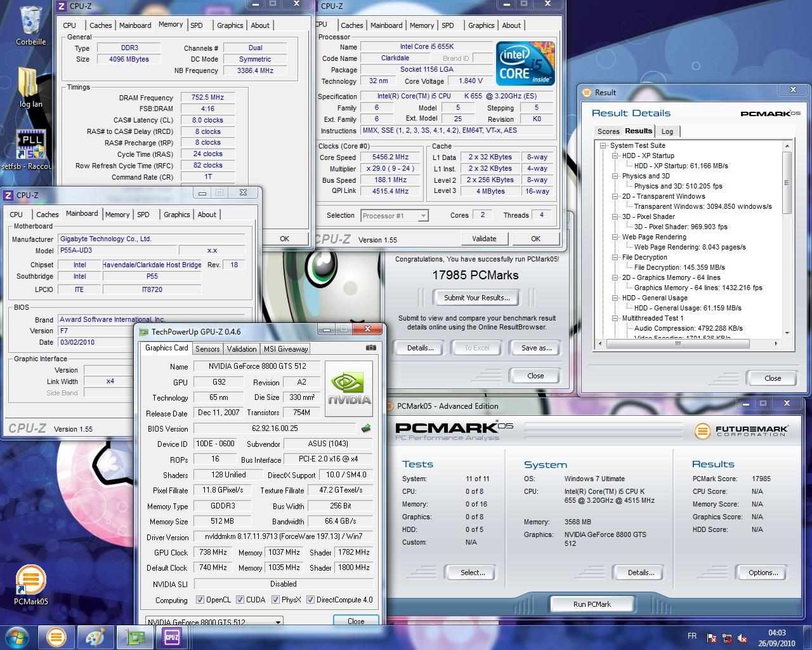Screen dimensions: 812x650
Task: Toggle the DirectCompute 4.0 checkbox
Action: pos(311,599)
